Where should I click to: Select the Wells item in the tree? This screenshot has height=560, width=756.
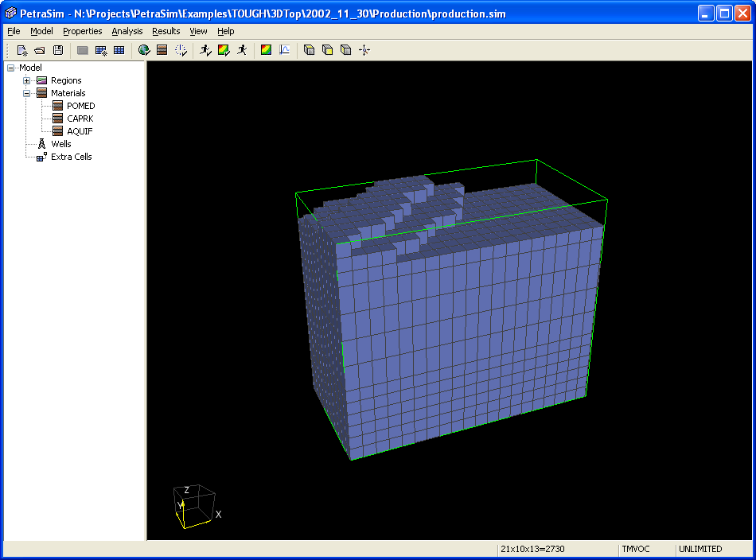pyautogui.click(x=60, y=144)
